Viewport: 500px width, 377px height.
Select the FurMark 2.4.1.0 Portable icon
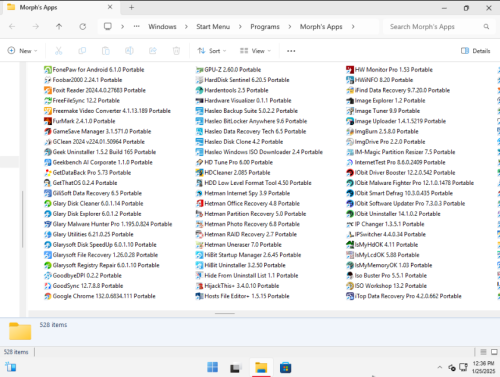tap(48, 121)
